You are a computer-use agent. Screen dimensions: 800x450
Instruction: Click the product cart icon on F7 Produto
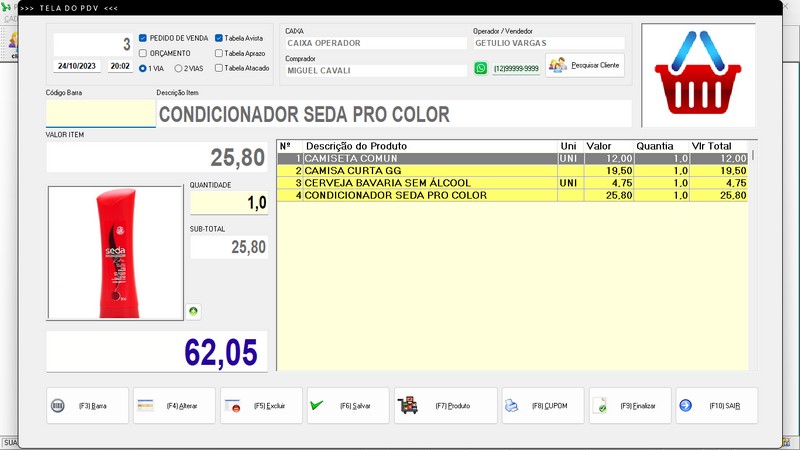(x=408, y=405)
